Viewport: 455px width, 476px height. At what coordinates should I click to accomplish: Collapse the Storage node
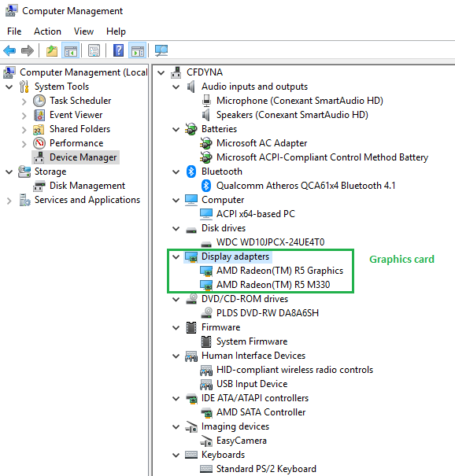pyautogui.click(x=9, y=172)
